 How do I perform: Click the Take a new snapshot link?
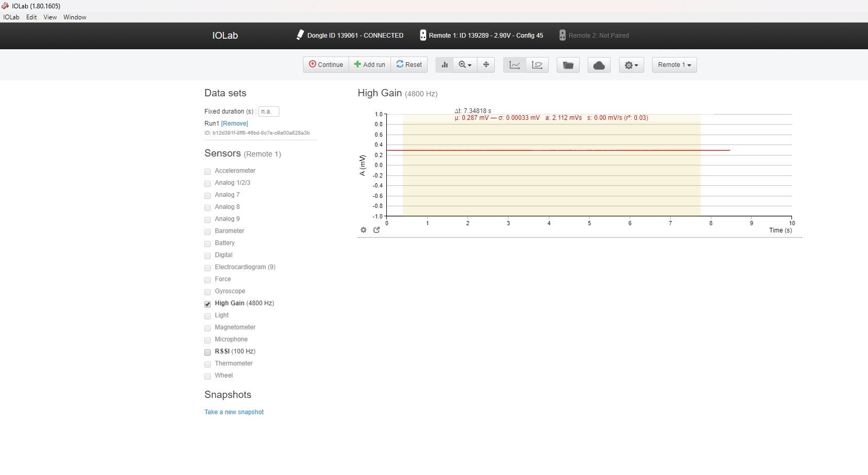(x=234, y=412)
